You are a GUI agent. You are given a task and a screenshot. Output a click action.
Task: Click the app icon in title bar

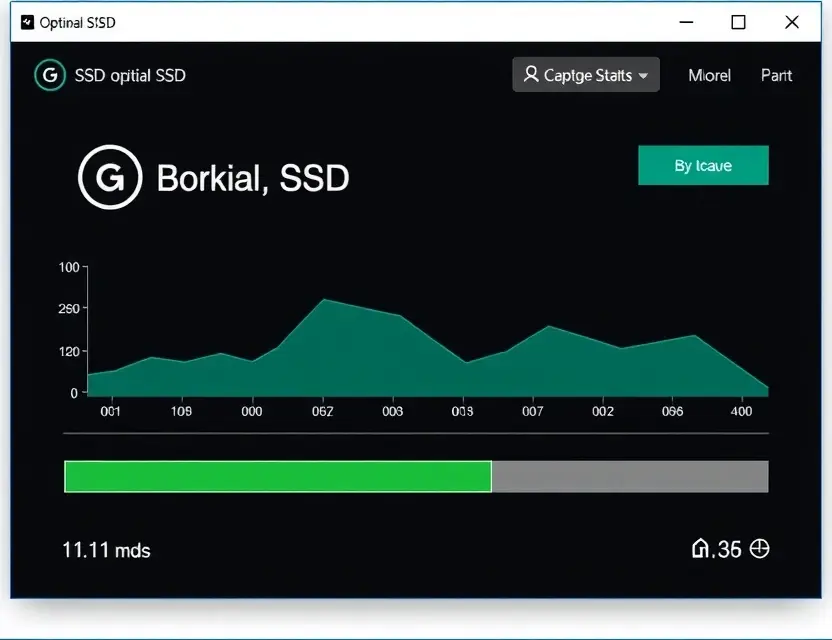[27, 22]
